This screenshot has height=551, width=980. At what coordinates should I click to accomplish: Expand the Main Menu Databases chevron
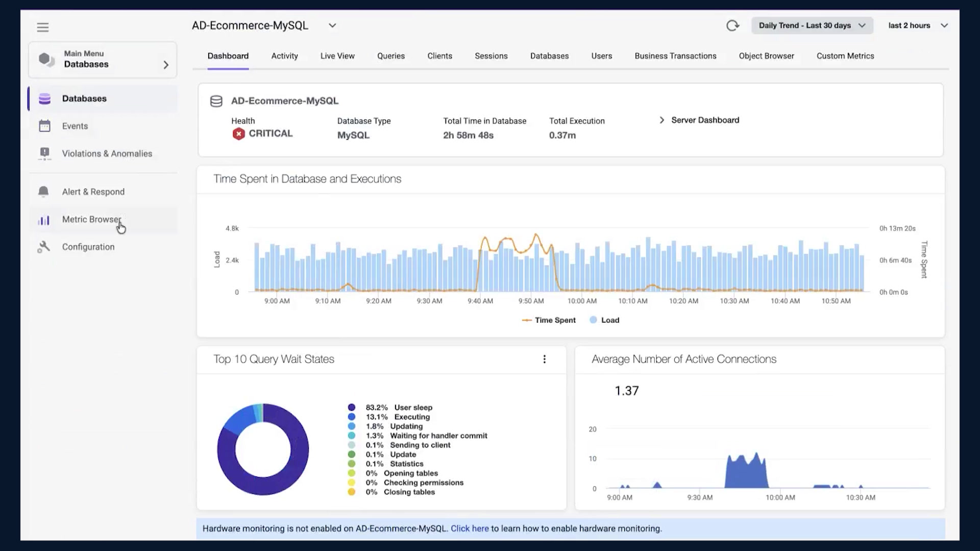pyautogui.click(x=166, y=65)
